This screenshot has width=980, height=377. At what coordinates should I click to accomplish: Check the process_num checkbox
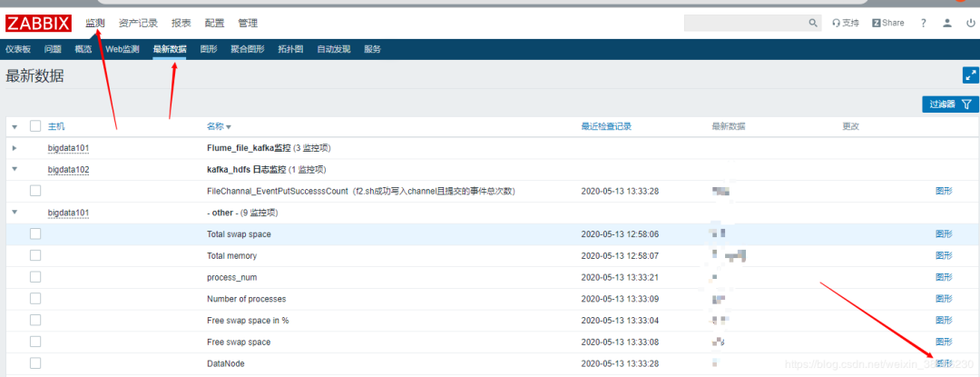(x=35, y=277)
